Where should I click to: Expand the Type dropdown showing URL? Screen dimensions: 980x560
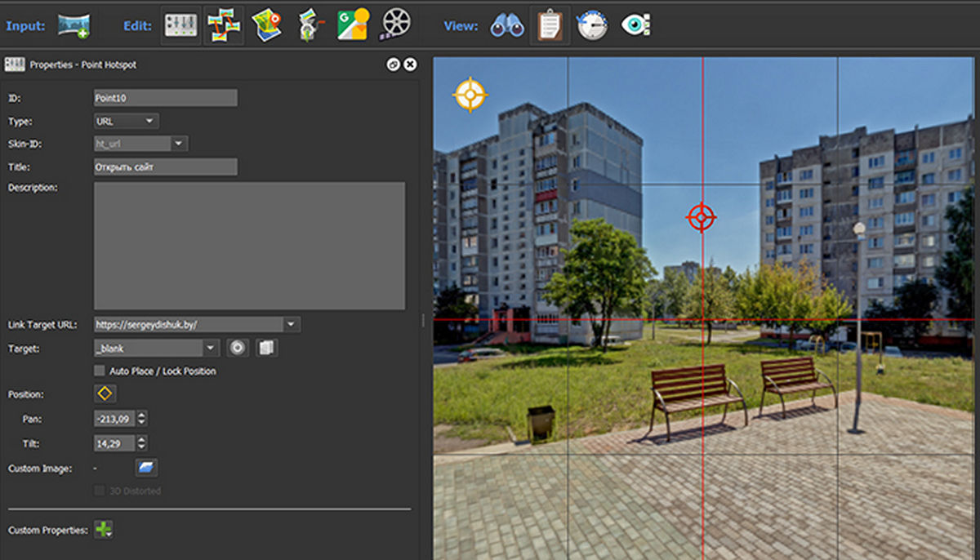[x=127, y=121]
